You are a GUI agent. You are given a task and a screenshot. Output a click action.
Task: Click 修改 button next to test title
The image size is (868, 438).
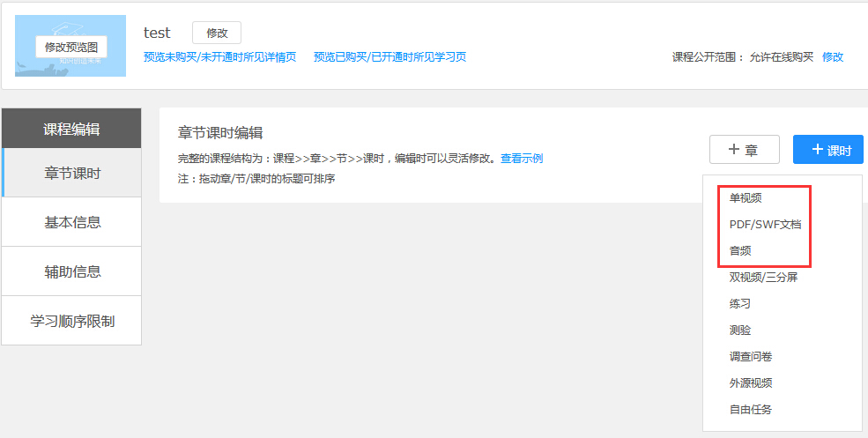point(216,33)
